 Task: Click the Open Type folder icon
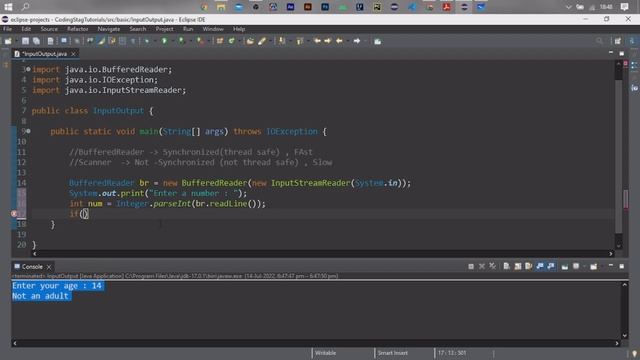(x=250, y=41)
